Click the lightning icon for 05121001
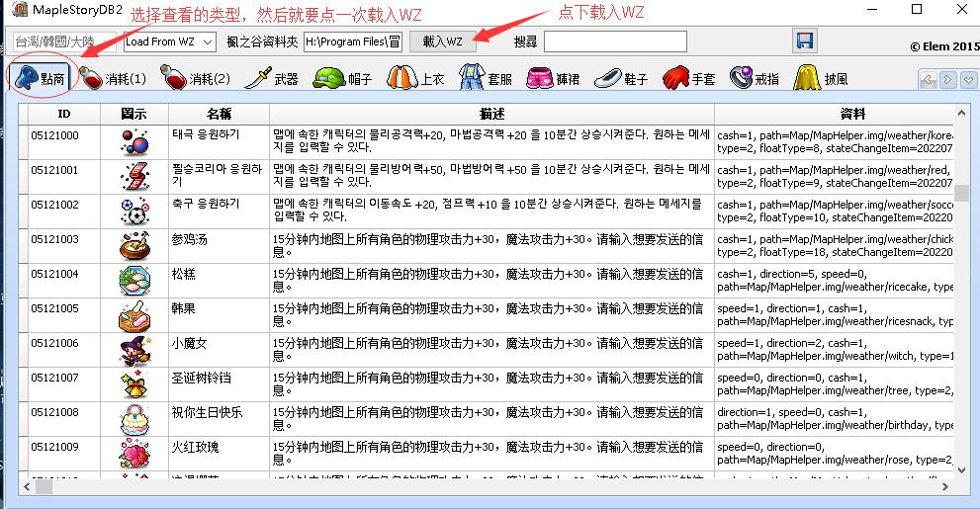Viewport: 980px width, 509px height. 134,176
